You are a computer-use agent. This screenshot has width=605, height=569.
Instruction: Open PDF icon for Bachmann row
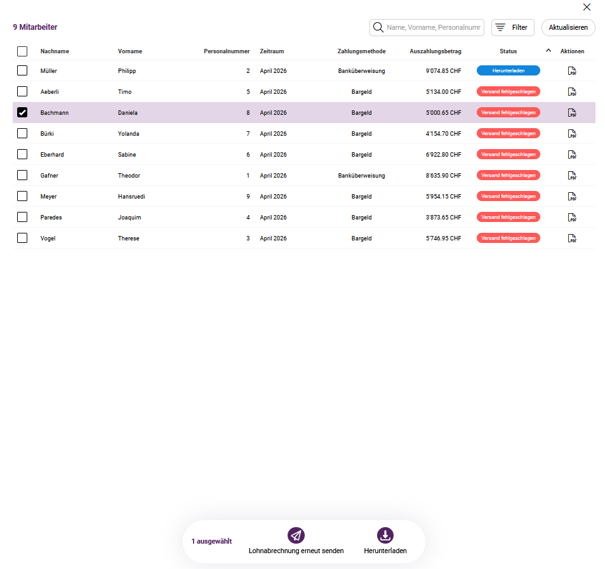click(572, 113)
